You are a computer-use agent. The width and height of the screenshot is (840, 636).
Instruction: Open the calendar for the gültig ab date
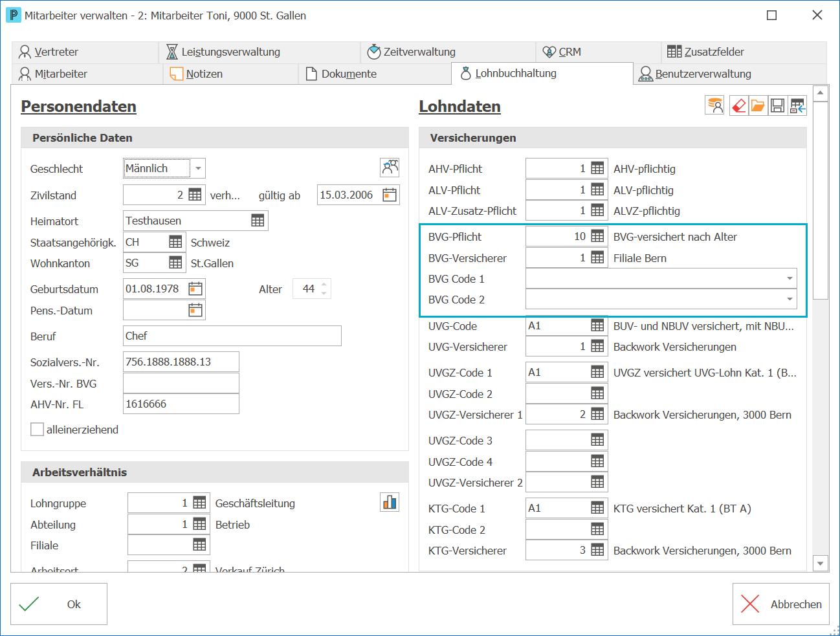tap(390, 195)
